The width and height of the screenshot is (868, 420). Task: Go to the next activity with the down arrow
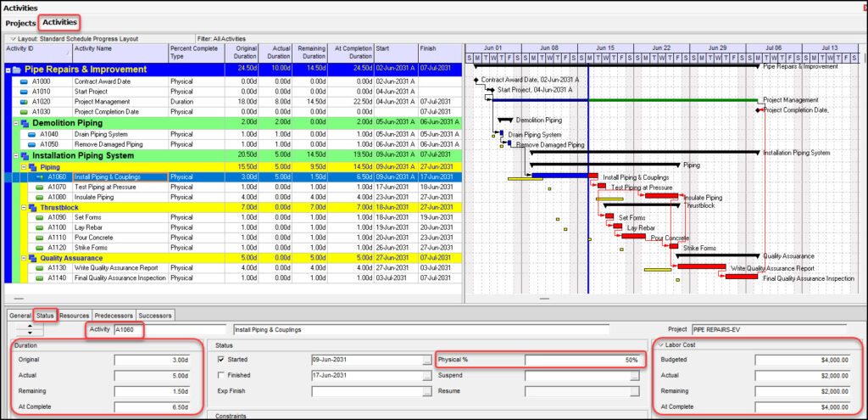pos(29,333)
